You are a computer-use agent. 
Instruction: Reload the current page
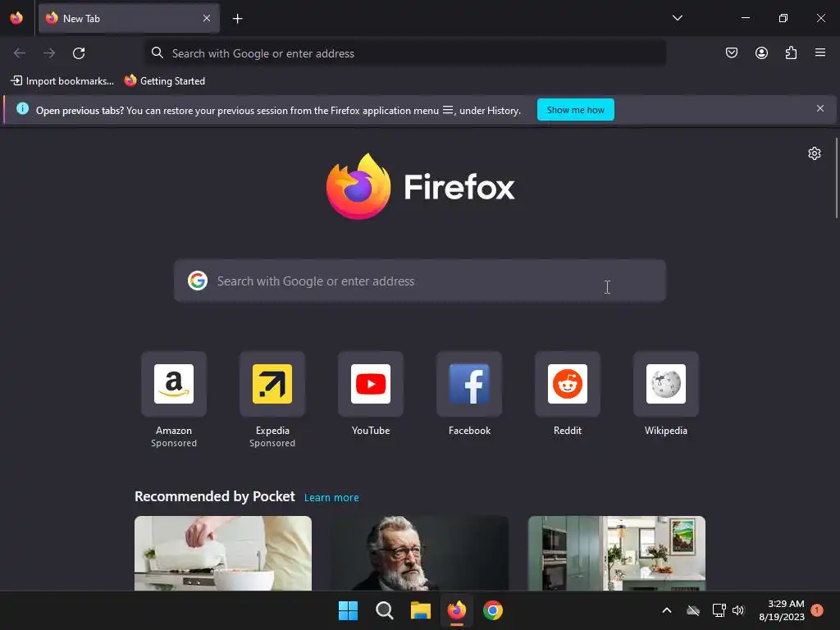[79, 53]
